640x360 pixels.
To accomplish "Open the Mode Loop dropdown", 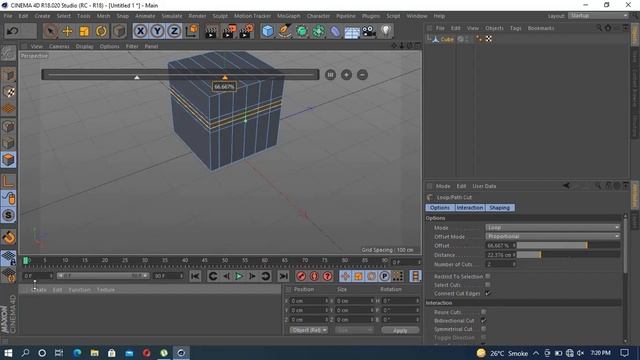I will click(553, 227).
